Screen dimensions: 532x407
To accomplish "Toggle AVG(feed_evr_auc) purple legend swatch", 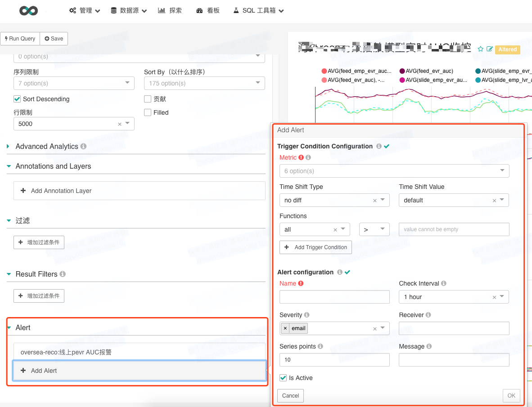I will pos(402,71).
